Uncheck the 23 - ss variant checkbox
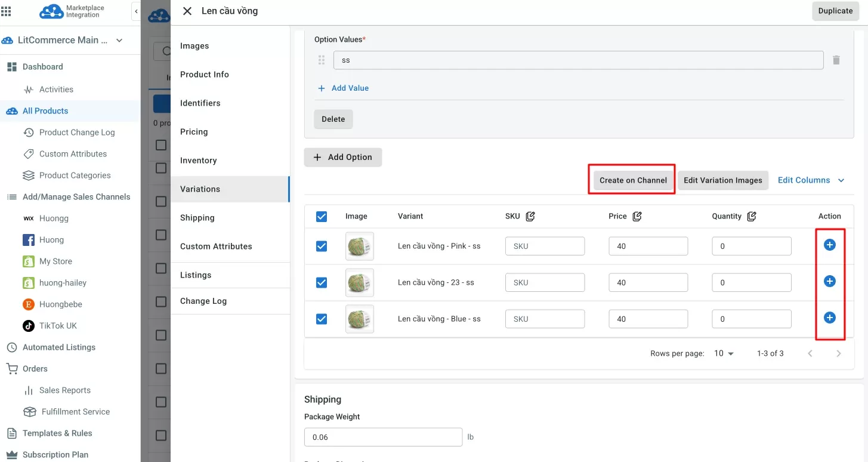 coord(322,282)
